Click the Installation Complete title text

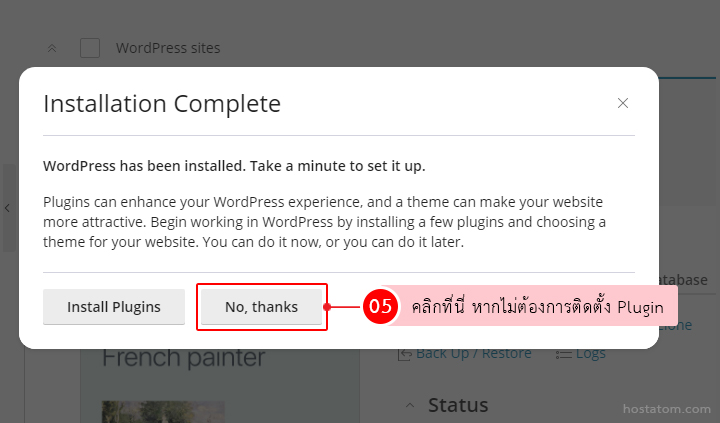click(162, 103)
